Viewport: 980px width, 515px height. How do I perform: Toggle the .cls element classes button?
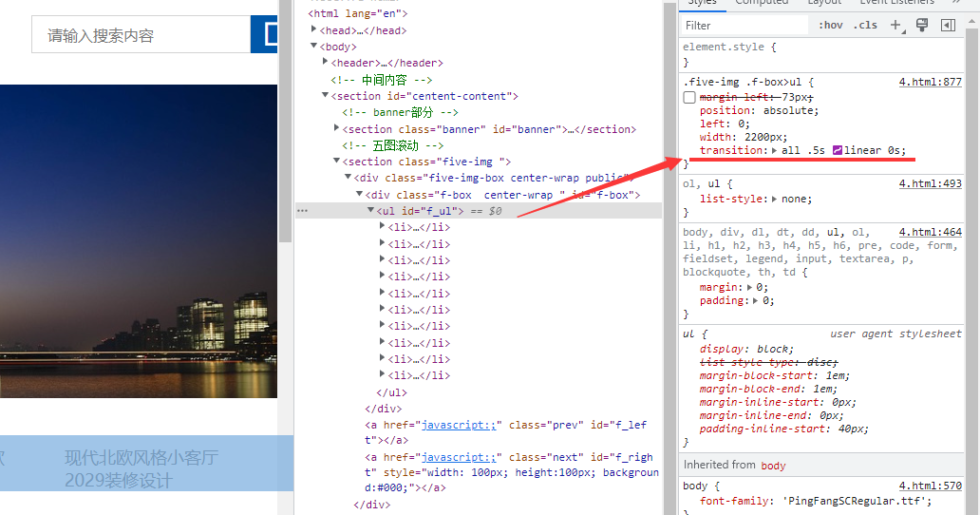point(866,26)
